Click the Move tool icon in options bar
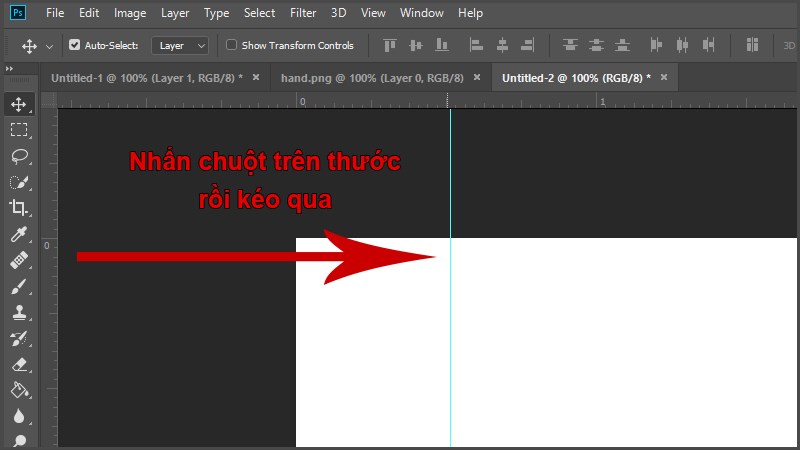800x450 pixels. (29, 46)
